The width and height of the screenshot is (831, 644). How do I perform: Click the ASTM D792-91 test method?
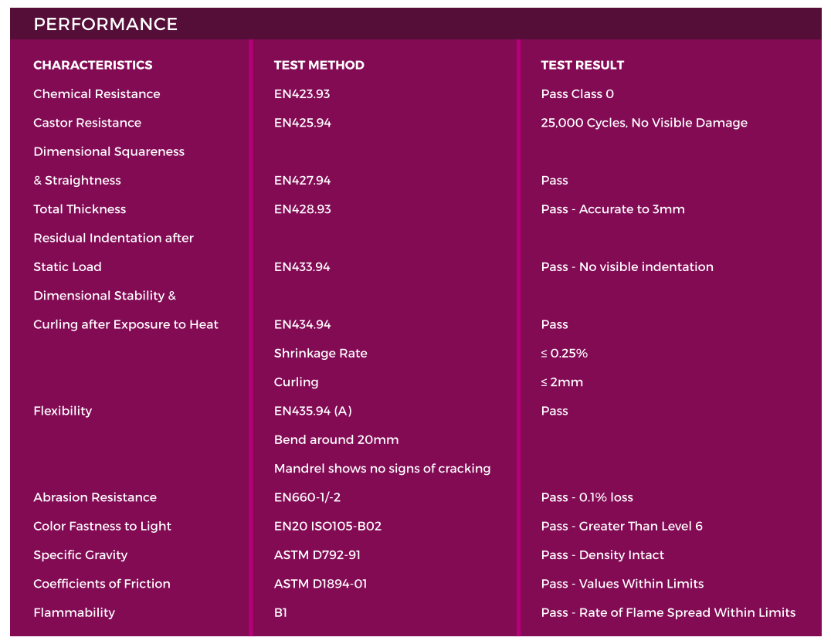[x=317, y=555]
